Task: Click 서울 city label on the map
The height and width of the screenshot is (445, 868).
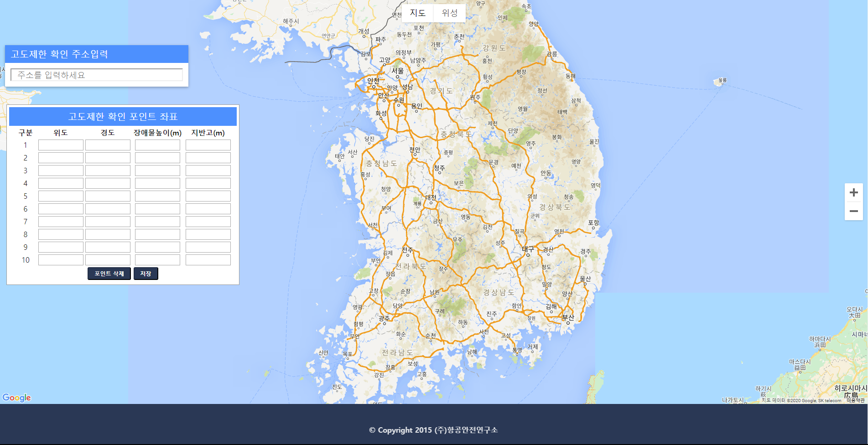Action: point(397,71)
